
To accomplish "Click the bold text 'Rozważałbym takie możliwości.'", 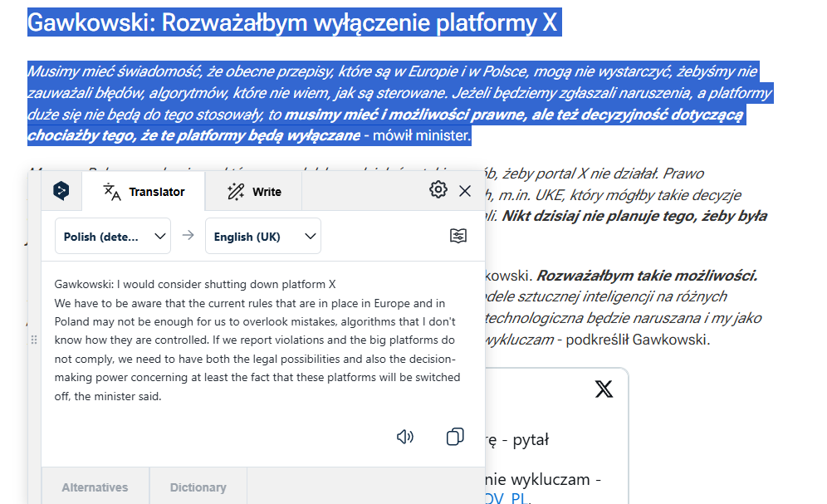I will pyautogui.click(x=647, y=276).
